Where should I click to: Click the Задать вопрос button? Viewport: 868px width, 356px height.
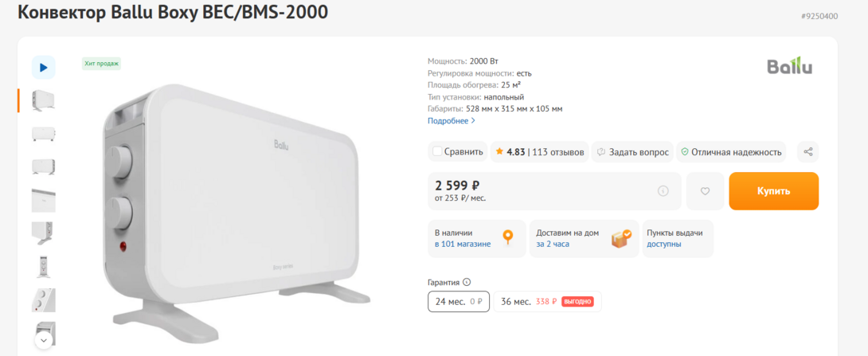click(x=633, y=152)
